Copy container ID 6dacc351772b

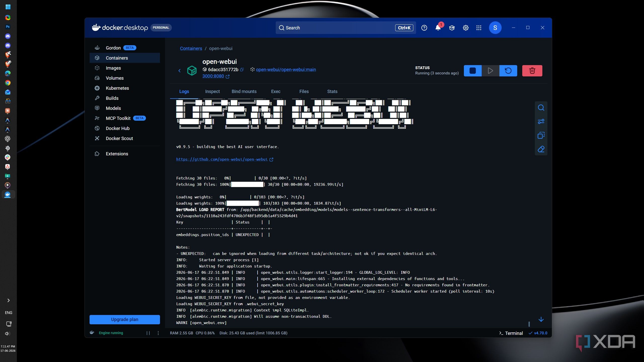242,70
